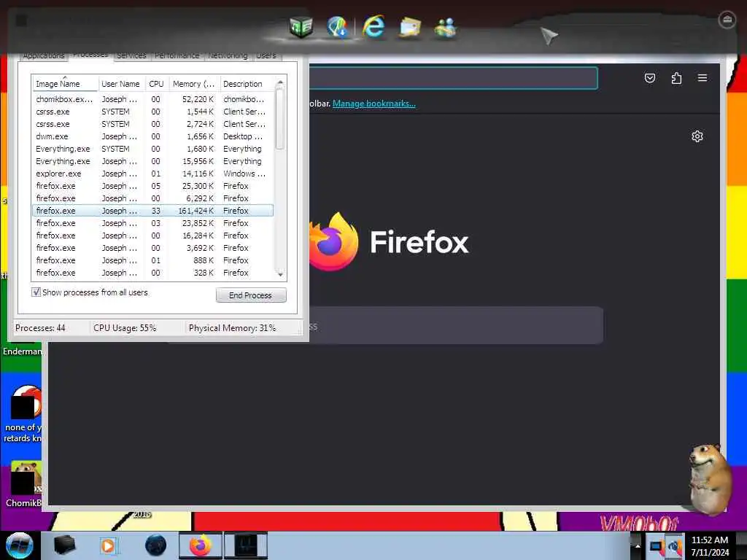Select dwm.exe process row
This screenshot has height=560, width=747.
(152, 136)
